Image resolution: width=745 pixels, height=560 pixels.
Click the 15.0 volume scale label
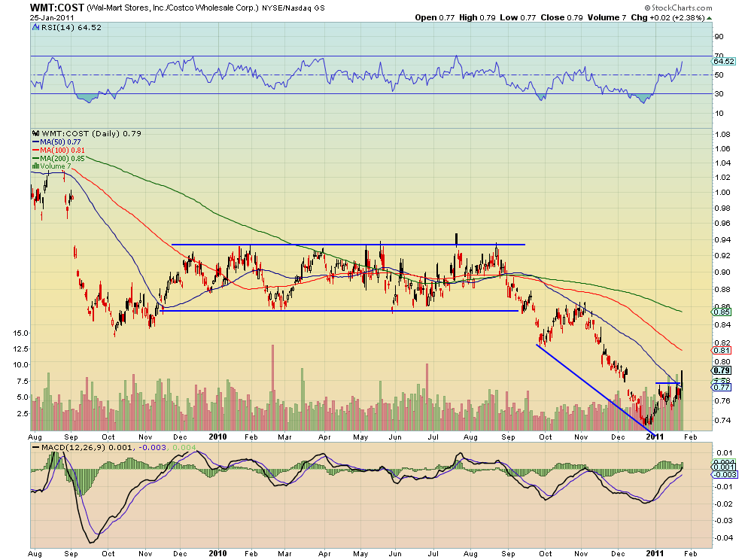[21, 333]
